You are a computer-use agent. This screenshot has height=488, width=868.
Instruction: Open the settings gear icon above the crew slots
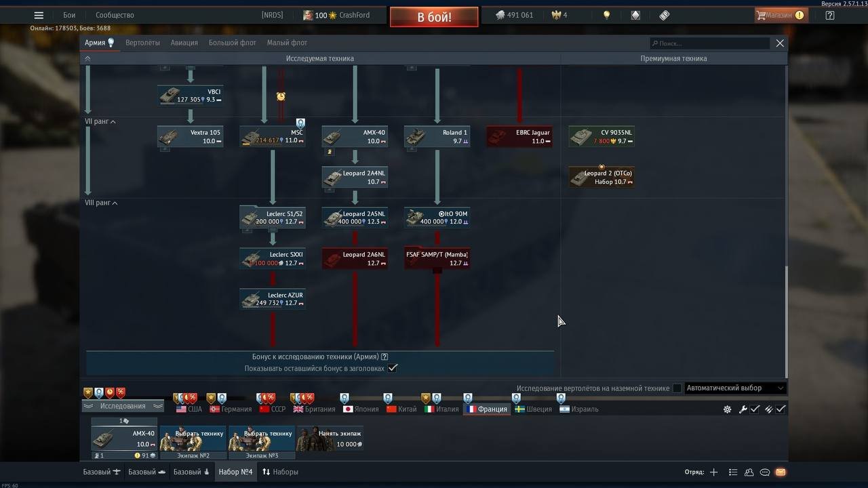point(727,409)
